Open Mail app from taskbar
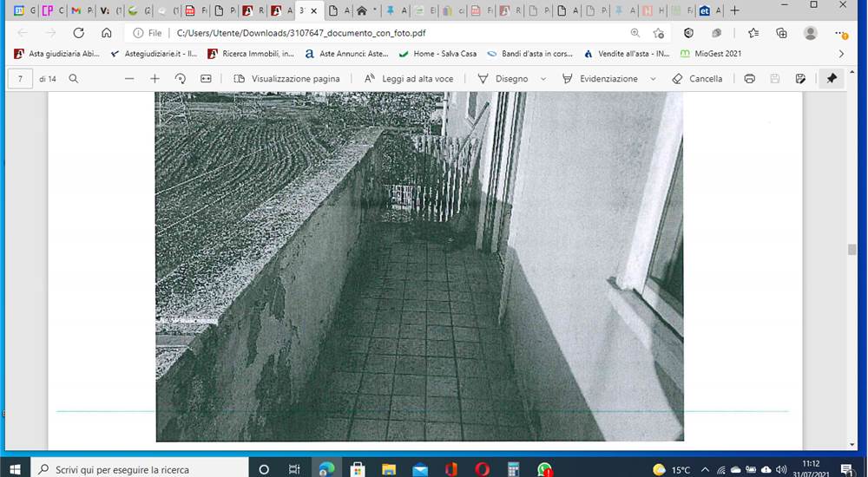The image size is (868, 477). click(420, 469)
